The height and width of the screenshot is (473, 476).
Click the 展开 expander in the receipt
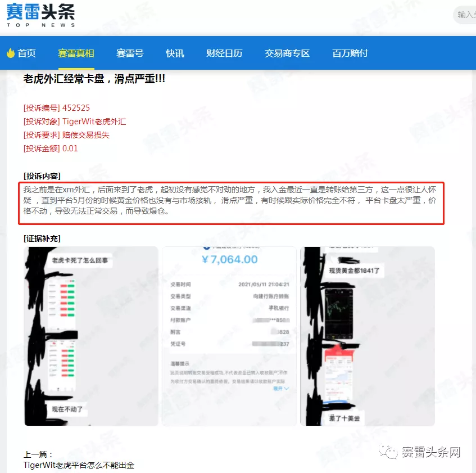coord(281,389)
